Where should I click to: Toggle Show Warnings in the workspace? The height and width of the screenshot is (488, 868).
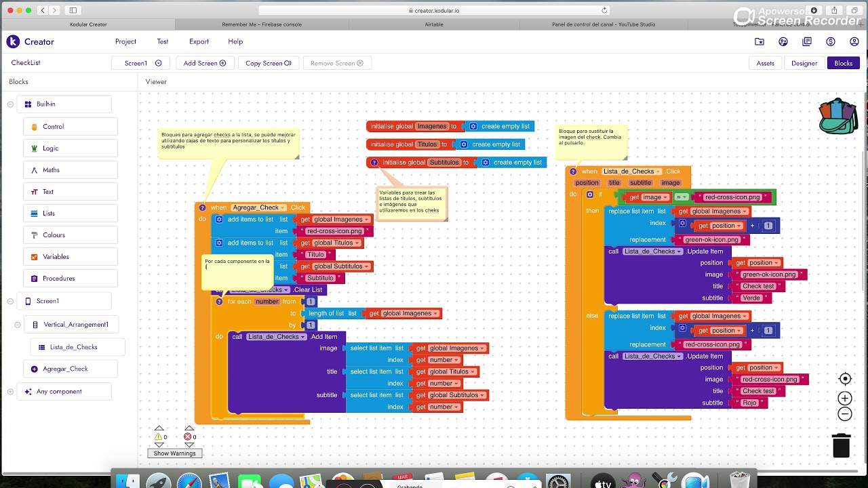point(174,453)
